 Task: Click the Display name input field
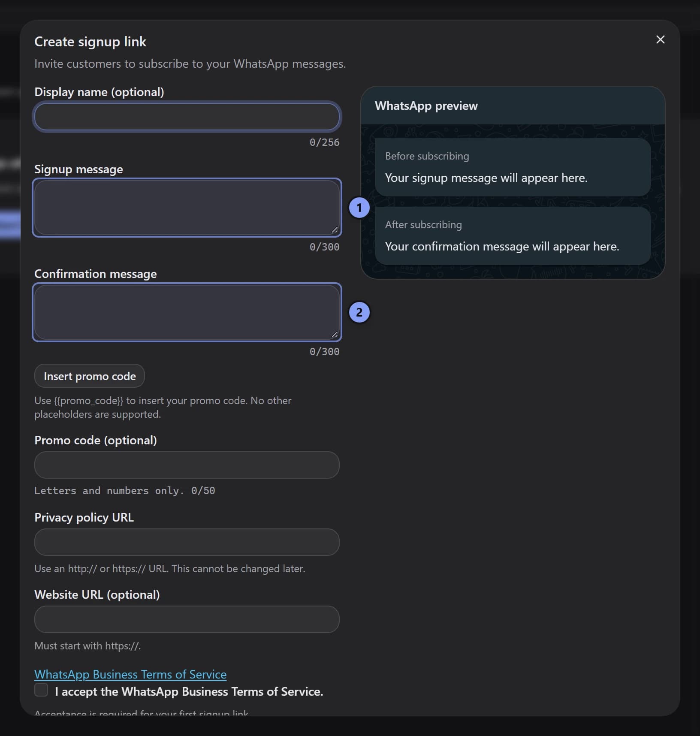[x=187, y=117]
